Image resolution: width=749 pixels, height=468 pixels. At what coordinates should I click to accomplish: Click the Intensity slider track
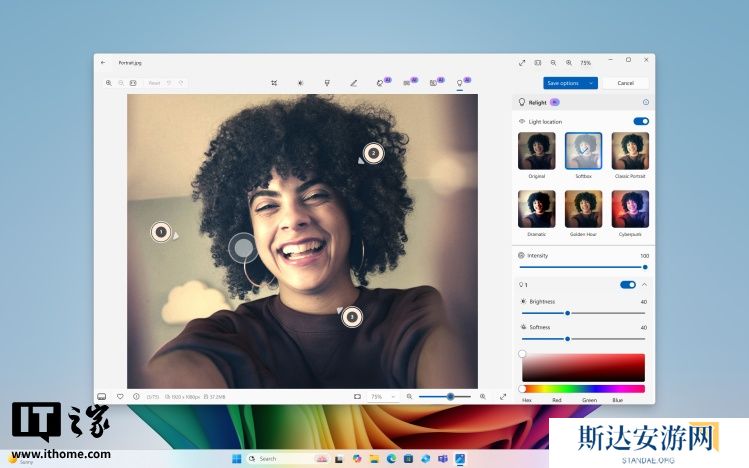pyautogui.click(x=580, y=267)
